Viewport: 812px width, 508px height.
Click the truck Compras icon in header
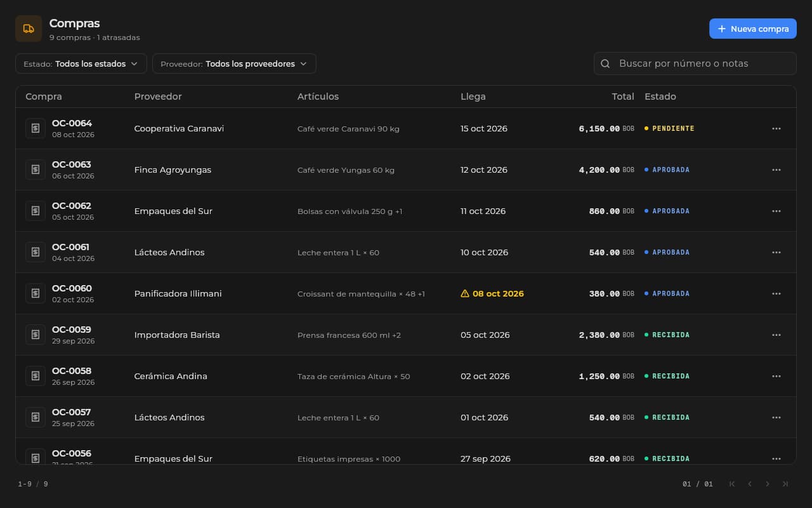point(29,29)
